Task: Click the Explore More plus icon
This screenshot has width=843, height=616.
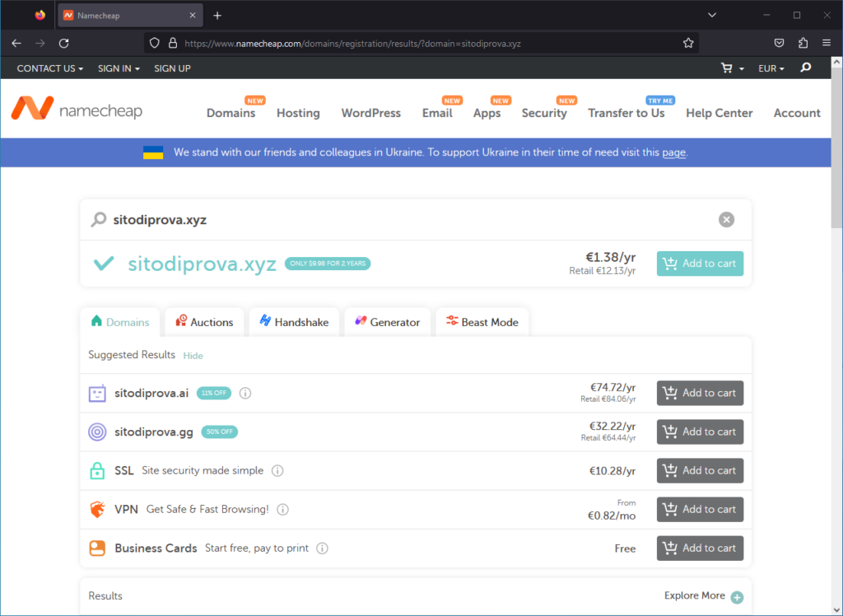Action: click(737, 597)
